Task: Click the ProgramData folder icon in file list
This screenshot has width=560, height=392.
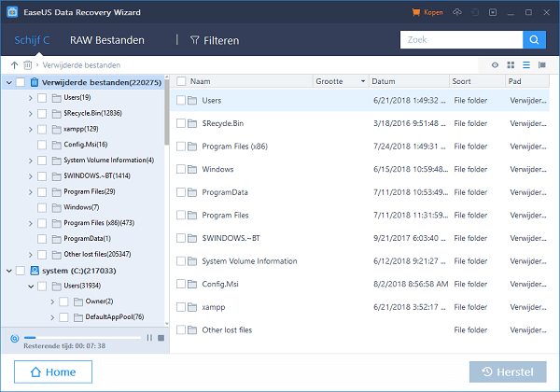Action: 192,192
